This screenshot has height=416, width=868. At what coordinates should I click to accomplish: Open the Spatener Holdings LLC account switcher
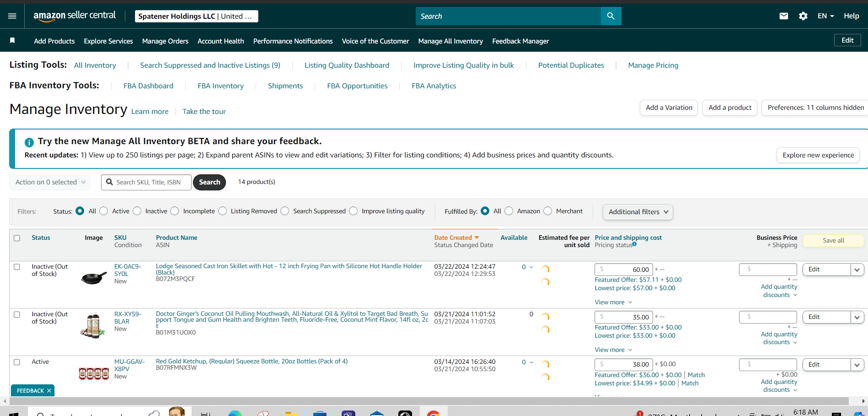[x=197, y=16]
